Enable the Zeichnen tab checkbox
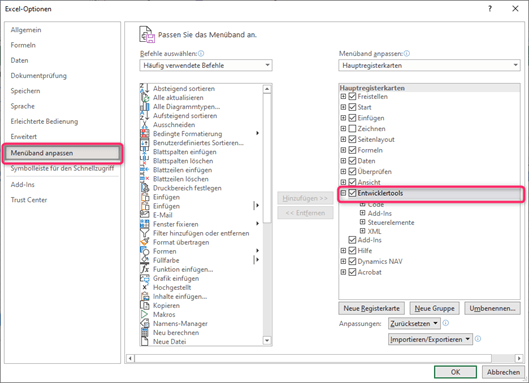529x383 pixels. click(x=352, y=129)
